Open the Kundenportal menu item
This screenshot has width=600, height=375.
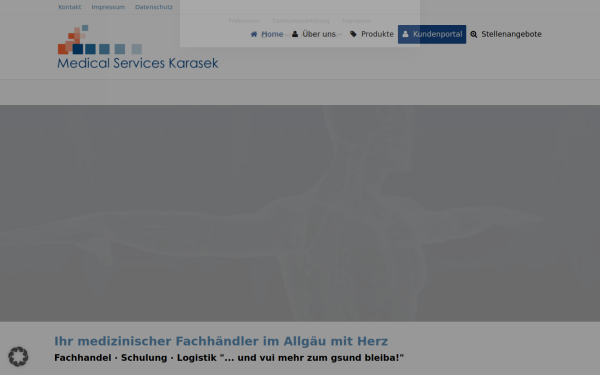(x=432, y=34)
